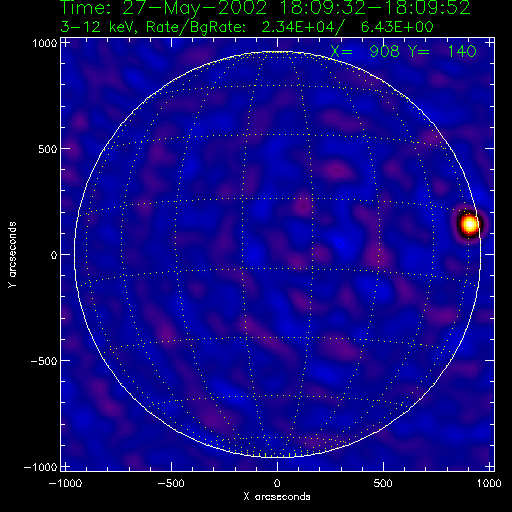The height and width of the screenshot is (512, 512).
Task: Click the X arcseconds axis label
Action: tap(277, 497)
